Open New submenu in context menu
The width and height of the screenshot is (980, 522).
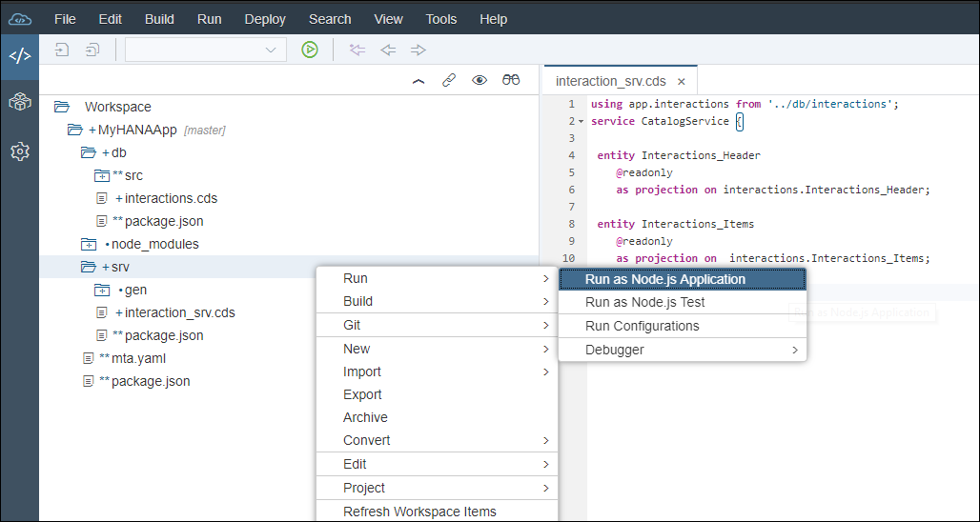click(437, 349)
